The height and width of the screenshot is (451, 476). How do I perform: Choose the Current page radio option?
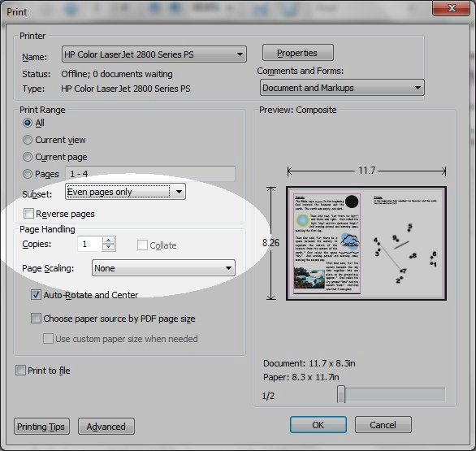[x=28, y=157]
